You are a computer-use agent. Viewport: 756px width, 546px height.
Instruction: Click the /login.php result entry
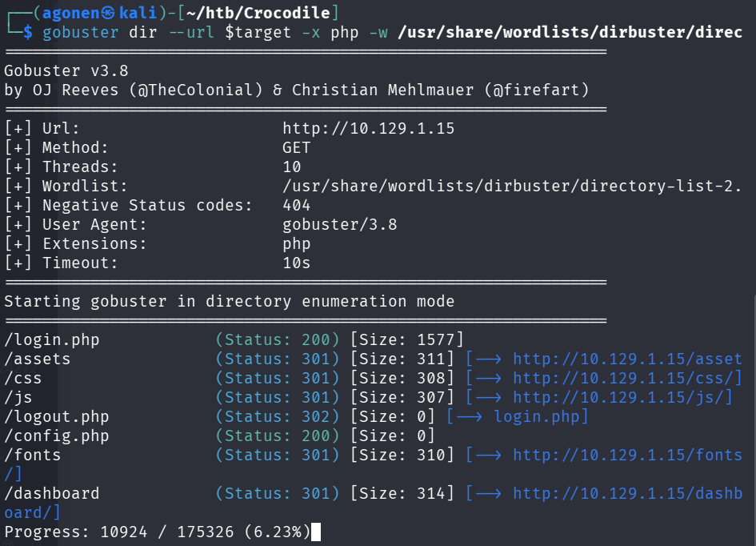pos(52,339)
